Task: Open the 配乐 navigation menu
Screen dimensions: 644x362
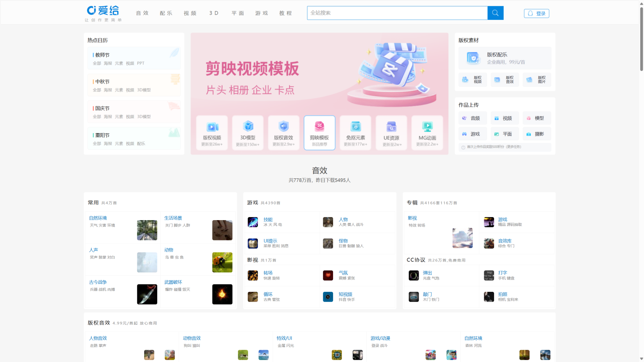Action: [x=166, y=13]
